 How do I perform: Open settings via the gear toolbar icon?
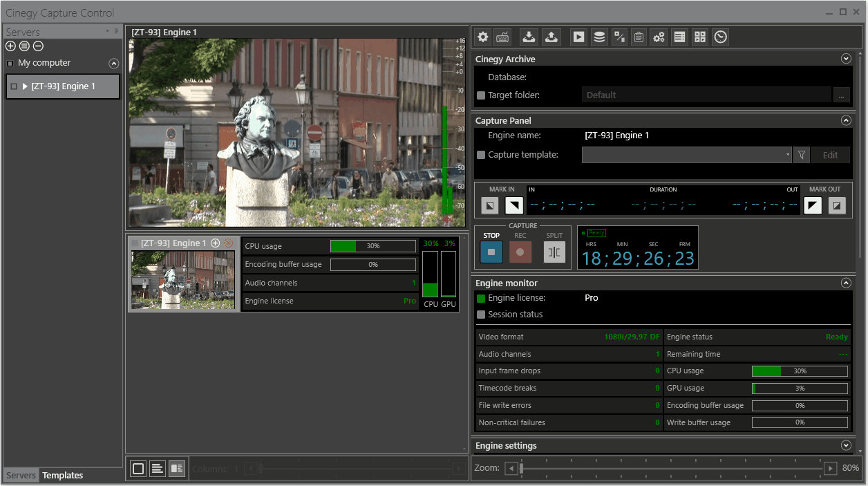pyautogui.click(x=483, y=37)
